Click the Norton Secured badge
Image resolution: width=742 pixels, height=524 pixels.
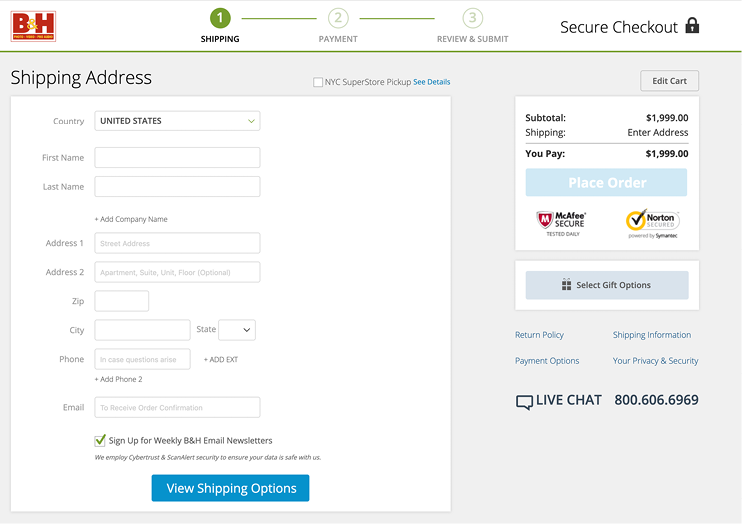pos(652,222)
